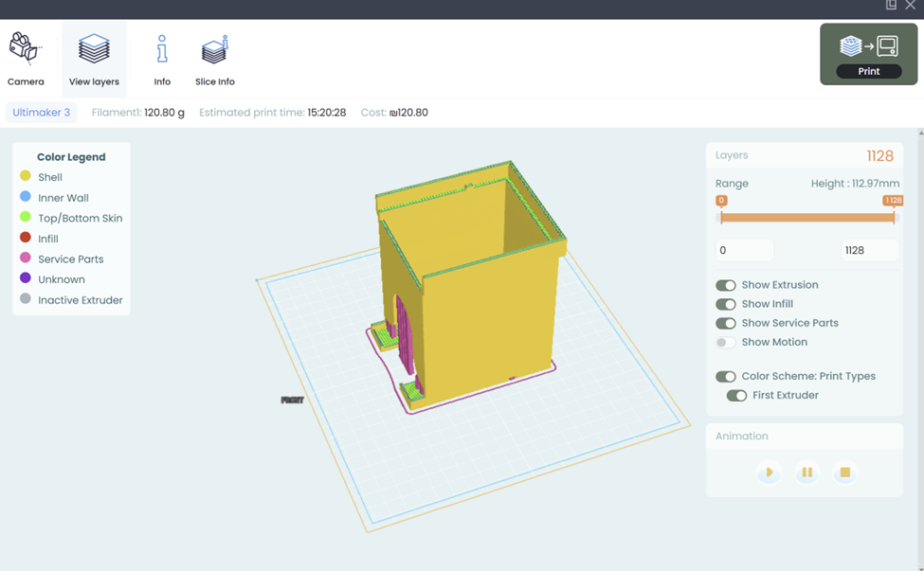Toggle Color Scheme: Print Types switch
The width and height of the screenshot is (924, 571).
pos(725,377)
